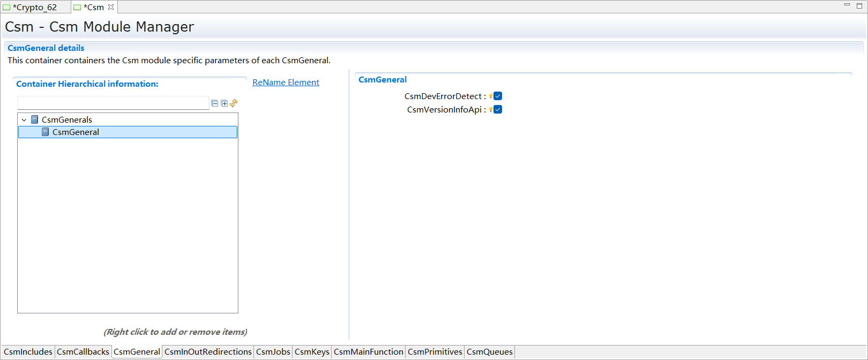Uncheck the CsmVersionInfoApi checkbox
This screenshot has height=360, width=868.
click(x=498, y=110)
